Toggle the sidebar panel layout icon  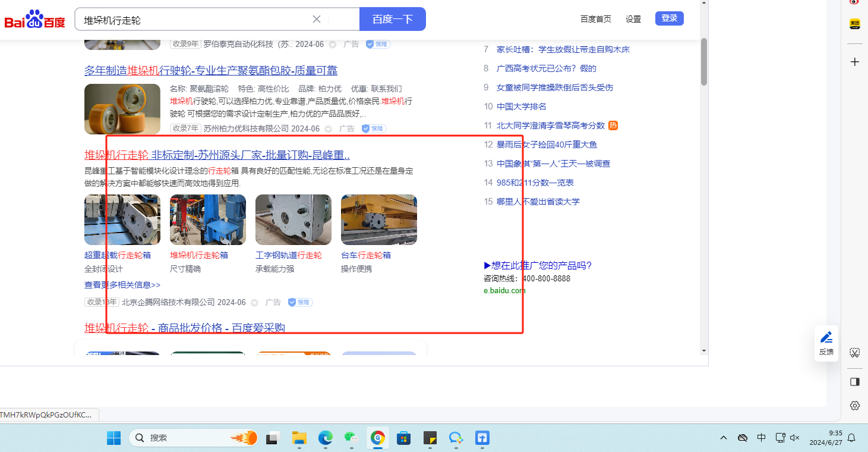coord(854,381)
